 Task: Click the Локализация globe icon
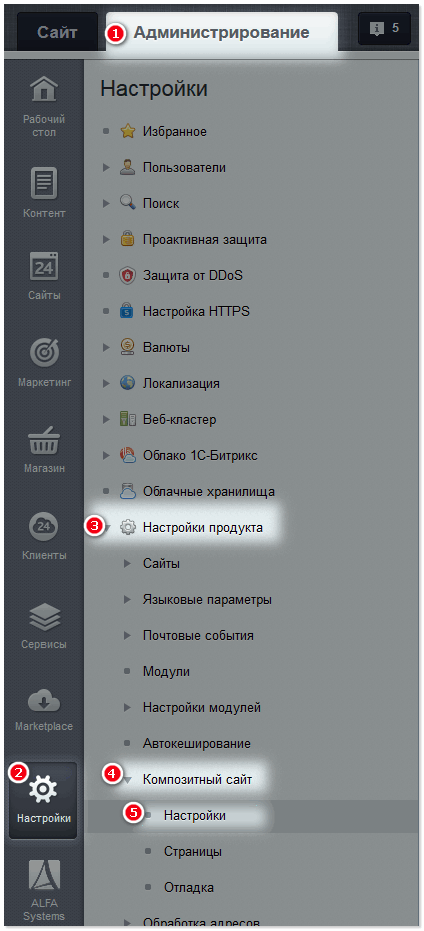click(x=128, y=383)
